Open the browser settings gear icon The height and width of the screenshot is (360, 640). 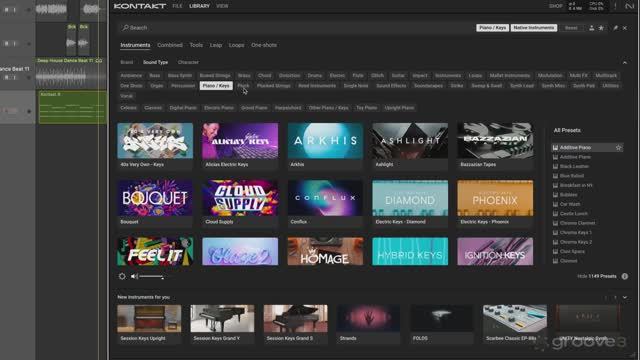(122, 276)
